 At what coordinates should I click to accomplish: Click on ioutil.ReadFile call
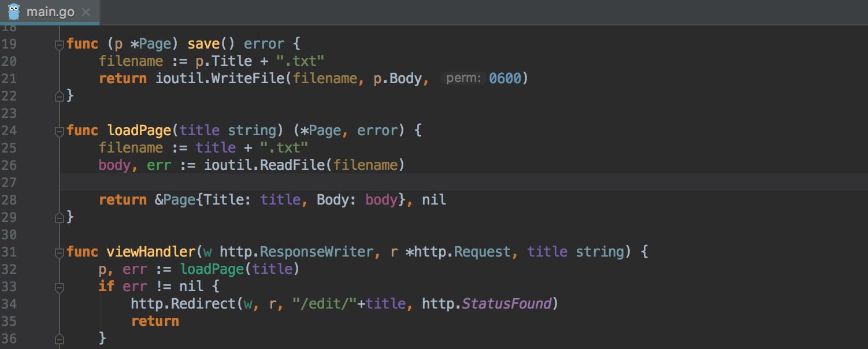pyautogui.click(x=264, y=165)
